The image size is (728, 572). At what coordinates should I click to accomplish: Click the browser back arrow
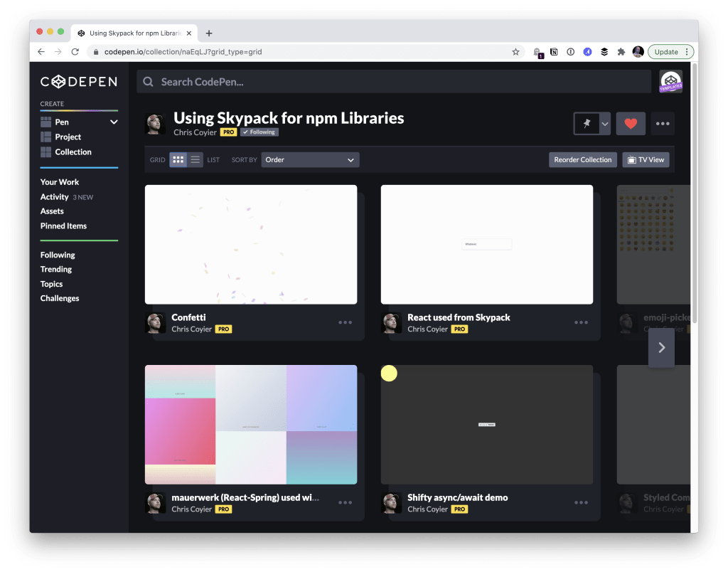click(x=41, y=52)
